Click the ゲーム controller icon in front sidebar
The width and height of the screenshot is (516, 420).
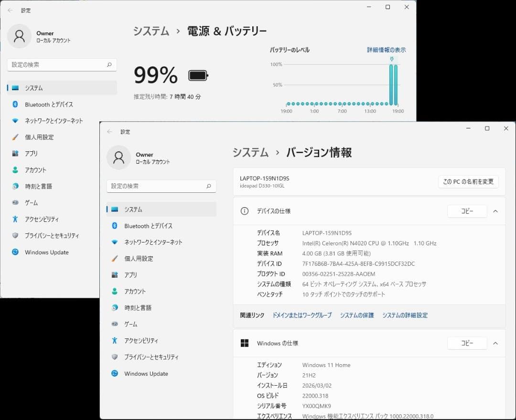115,324
